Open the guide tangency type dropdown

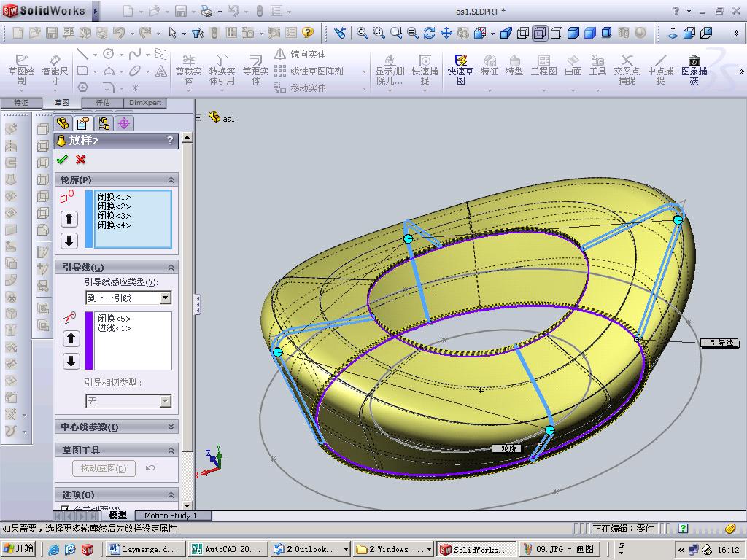coord(166,401)
